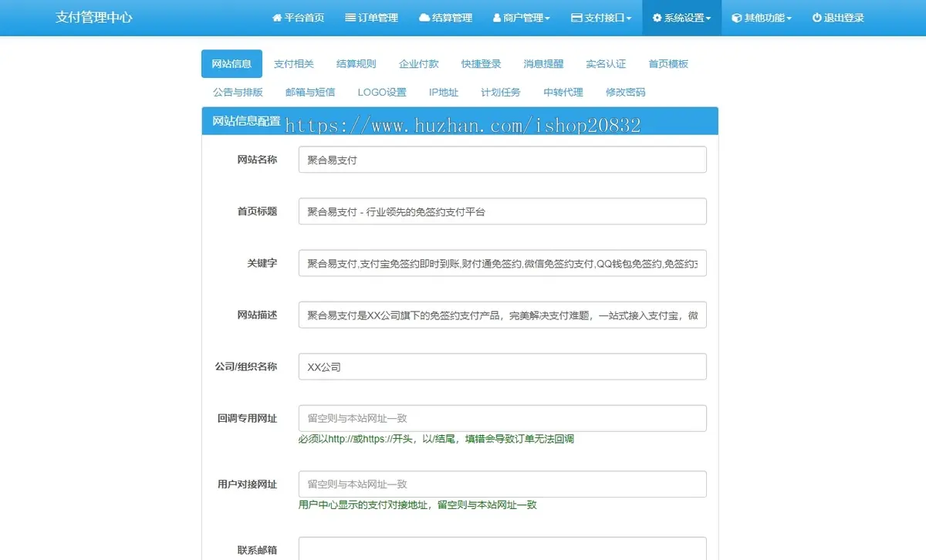Focus the 网站名称 input field
Viewport: 926px width, 560px height.
(502, 160)
